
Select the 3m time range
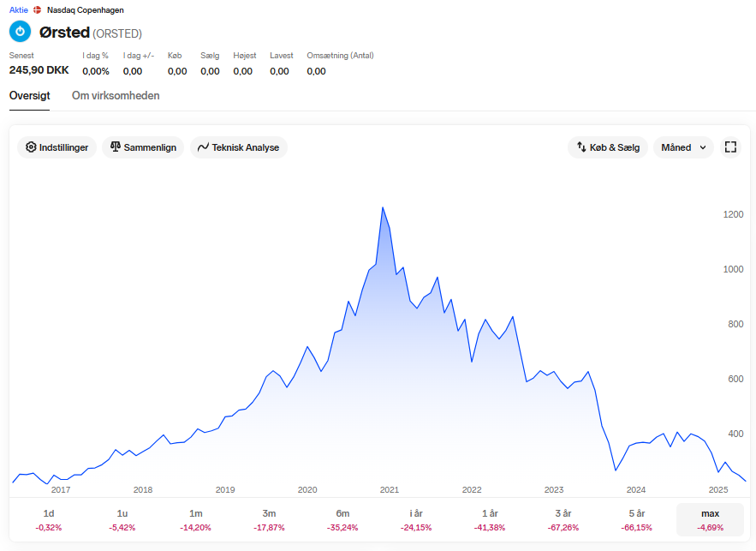(269, 519)
